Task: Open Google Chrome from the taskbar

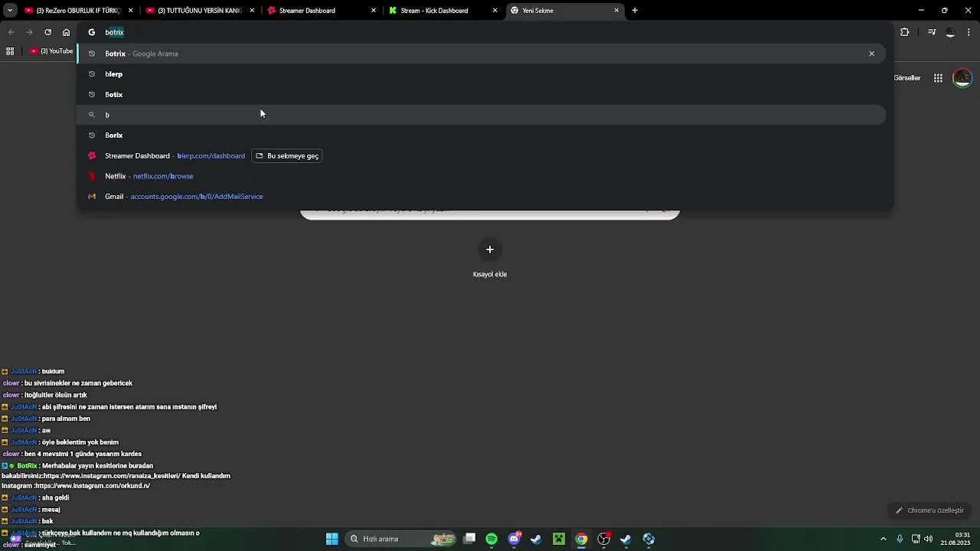Action: click(x=582, y=539)
